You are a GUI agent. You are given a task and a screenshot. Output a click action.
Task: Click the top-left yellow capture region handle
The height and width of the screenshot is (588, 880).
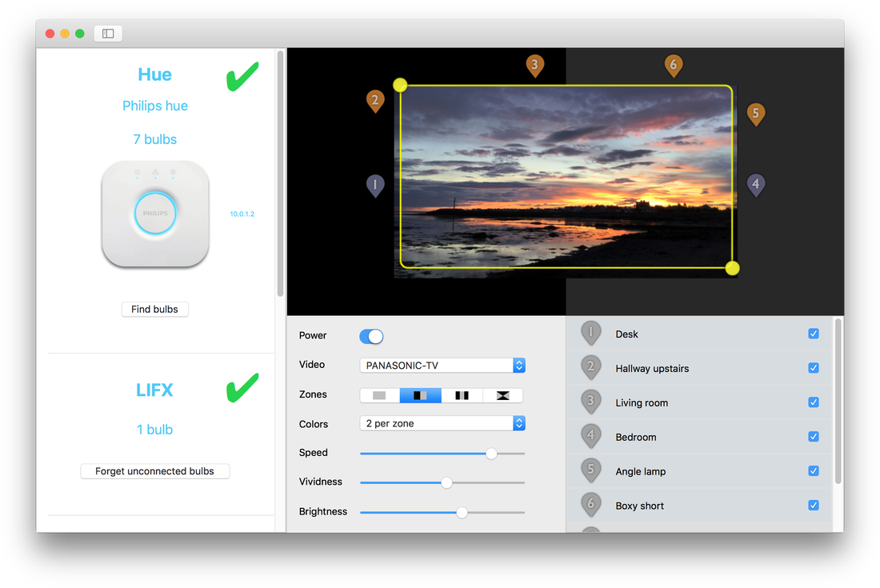click(x=399, y=86)
